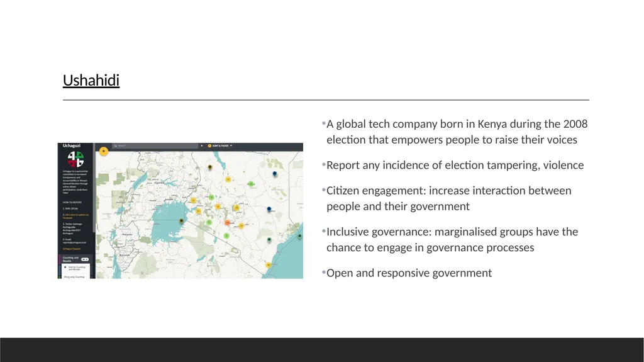Click the 'Rwanda' label on the map
The height and width of the screenshot is (362, 644).
click(x=127, y=234)
